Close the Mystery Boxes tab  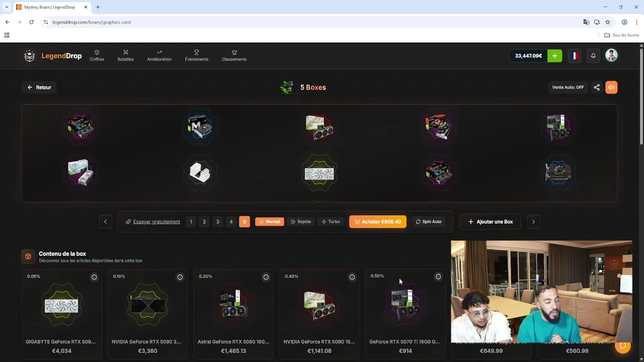point(86,7)
